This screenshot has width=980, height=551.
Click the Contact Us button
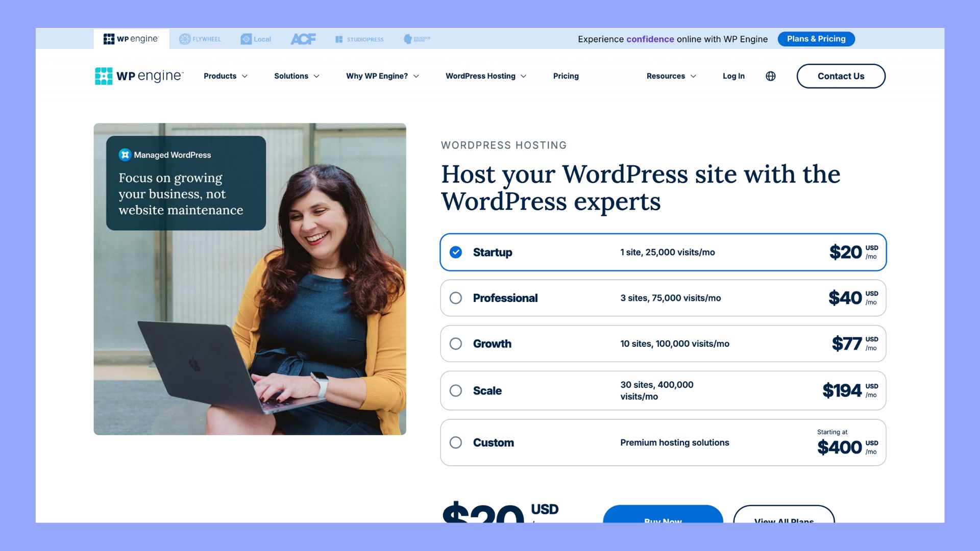click(841, 76)
